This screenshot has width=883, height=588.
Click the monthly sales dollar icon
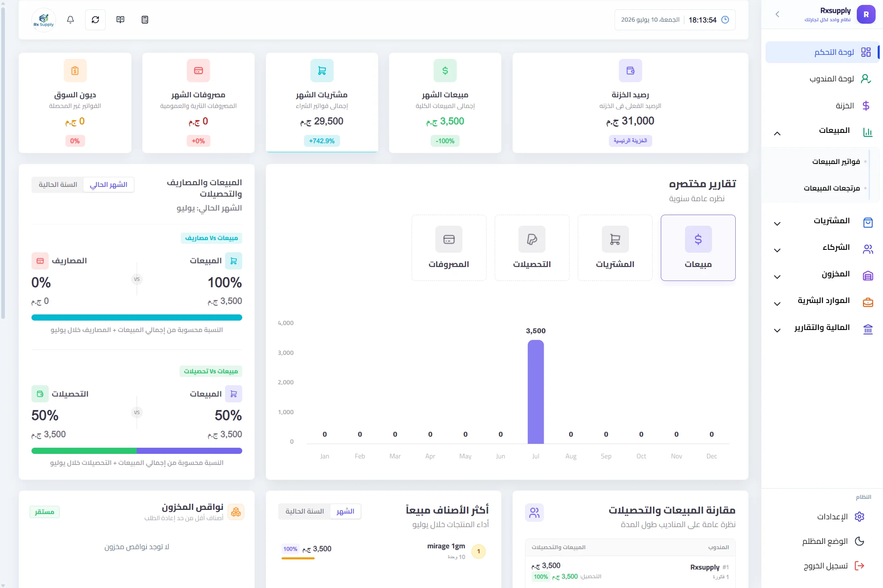coord(445,71)
